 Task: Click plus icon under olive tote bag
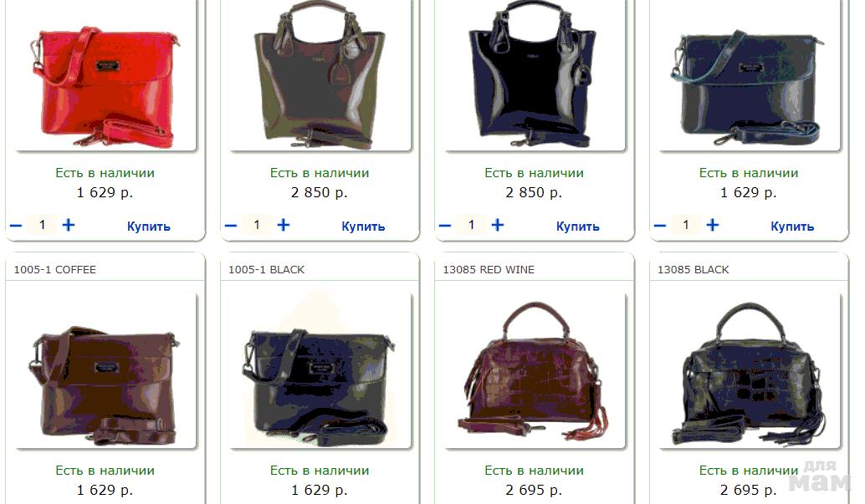click(283, 225)
